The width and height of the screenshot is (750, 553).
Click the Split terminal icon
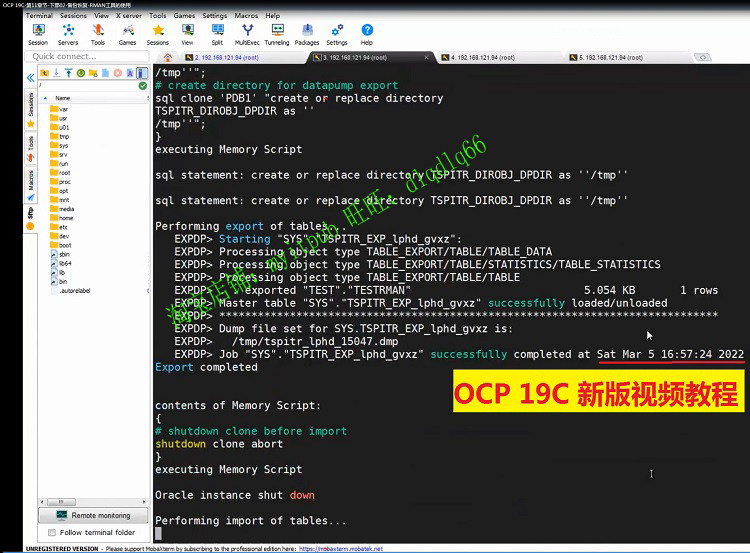[218, 31]
